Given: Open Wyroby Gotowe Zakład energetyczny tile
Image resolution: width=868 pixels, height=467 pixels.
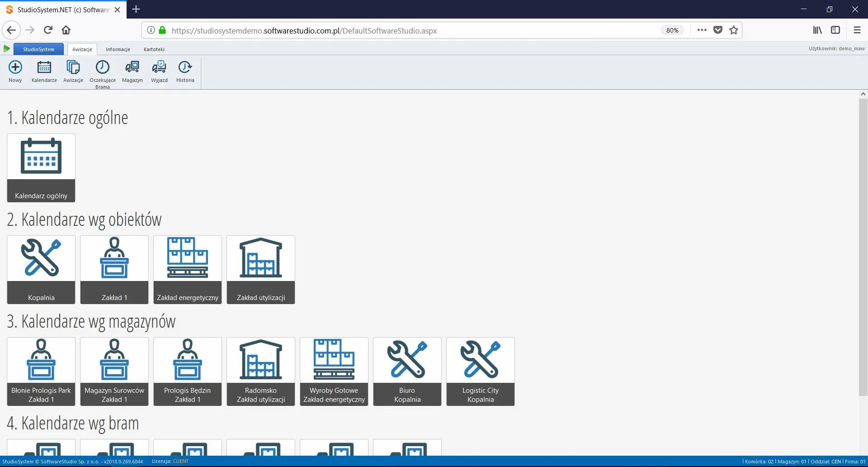Looking at the screenshot, I should click(334, 372).
